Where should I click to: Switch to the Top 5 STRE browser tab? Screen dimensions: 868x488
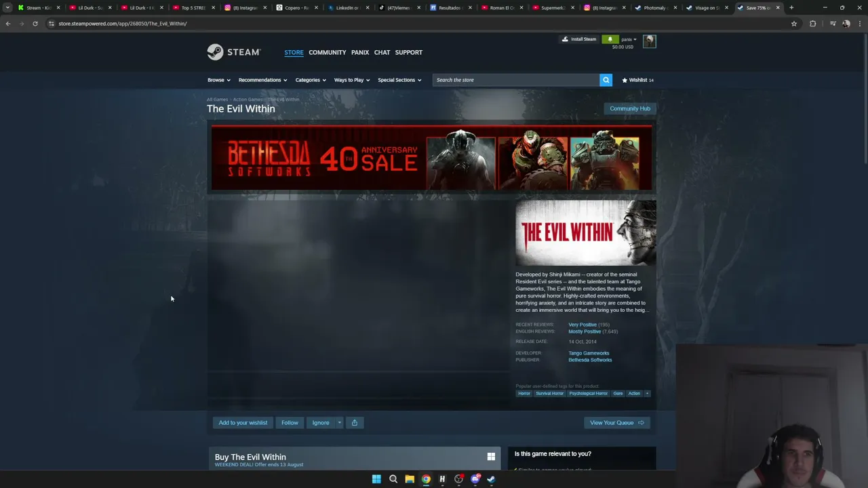[x=193, y=7]
